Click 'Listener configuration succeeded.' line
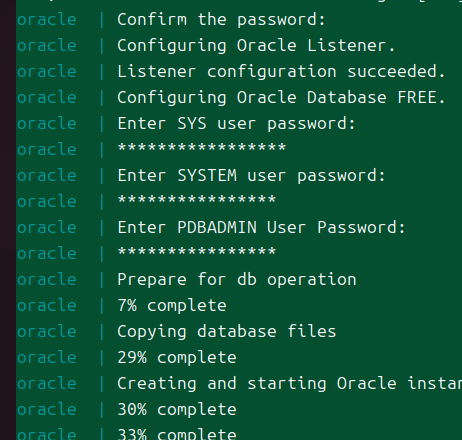 pos(281,72)
